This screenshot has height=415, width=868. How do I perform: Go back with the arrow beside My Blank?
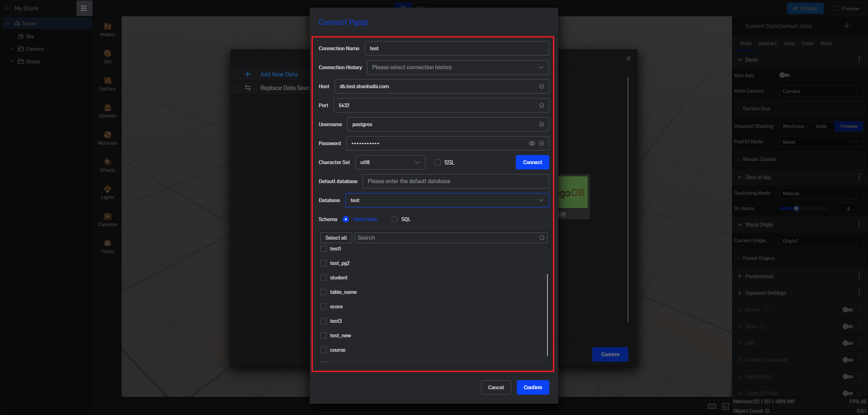pos(7,8)
